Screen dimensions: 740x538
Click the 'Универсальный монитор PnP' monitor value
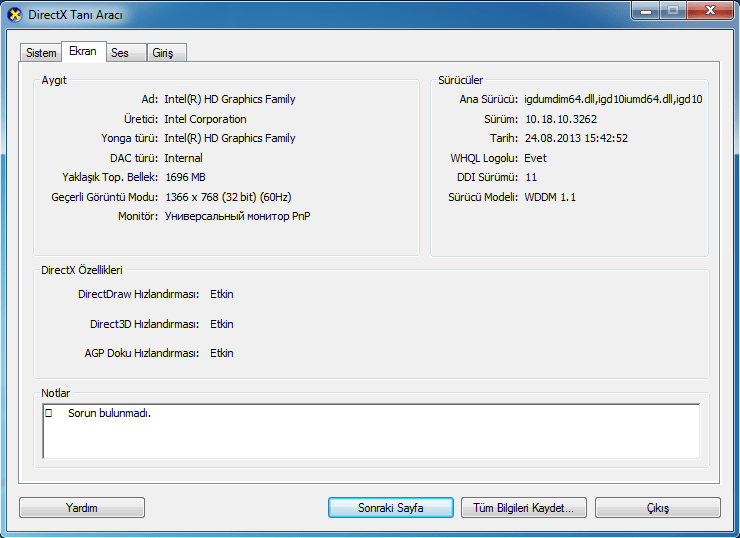coord(237,216)
